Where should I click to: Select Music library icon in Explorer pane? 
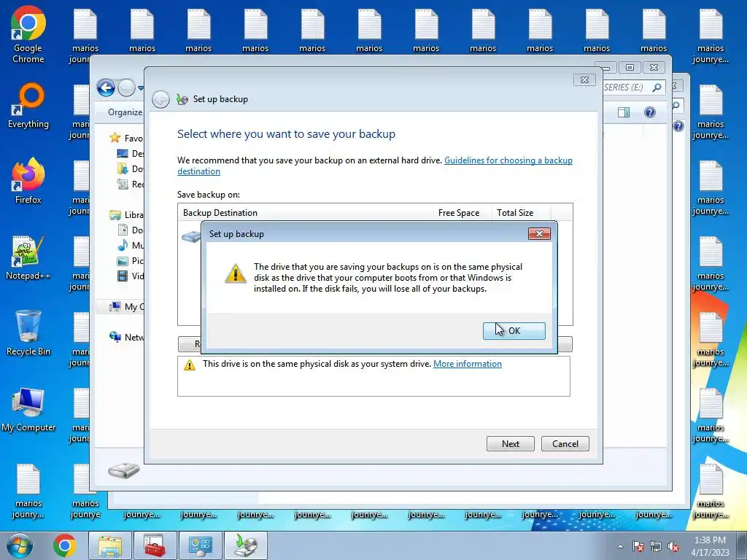123,245
